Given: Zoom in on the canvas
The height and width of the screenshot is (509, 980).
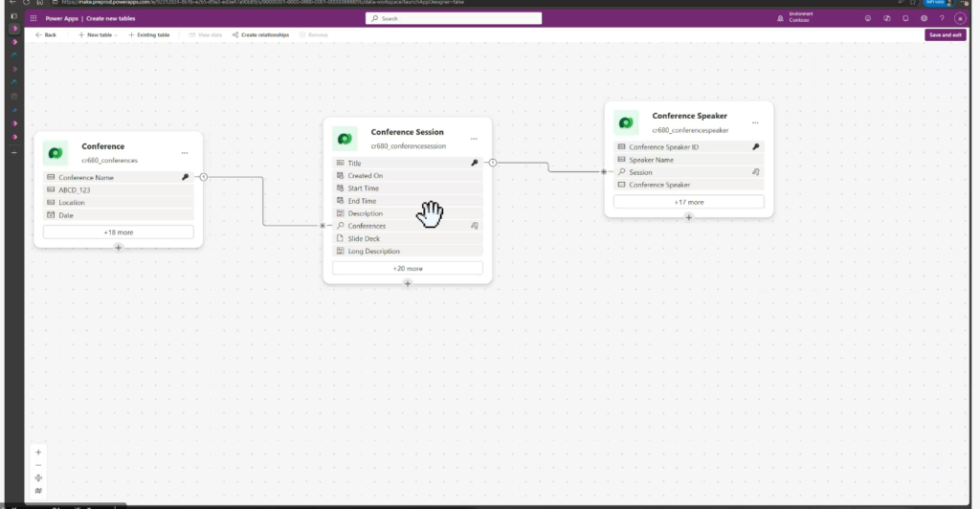Looking at the screenshot, I should pyautogui.click(x=38, y=453).
